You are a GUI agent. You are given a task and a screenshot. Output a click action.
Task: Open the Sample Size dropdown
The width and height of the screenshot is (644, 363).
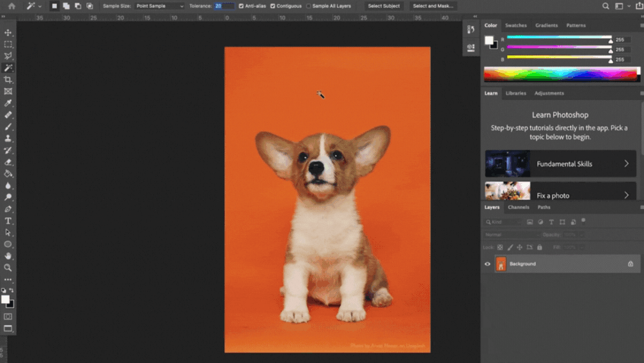coord(160,6)
